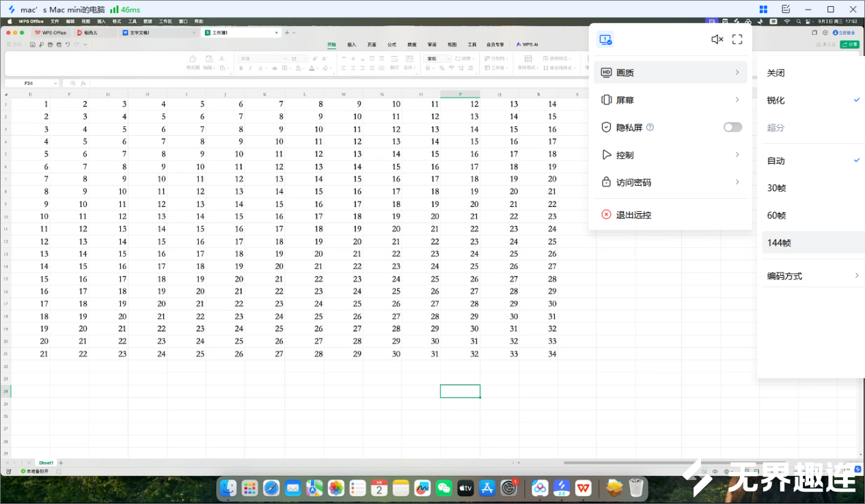Add a new sheet with plus icon
Image resolution: width=865 pixels, height=504 pixels.
61,462
